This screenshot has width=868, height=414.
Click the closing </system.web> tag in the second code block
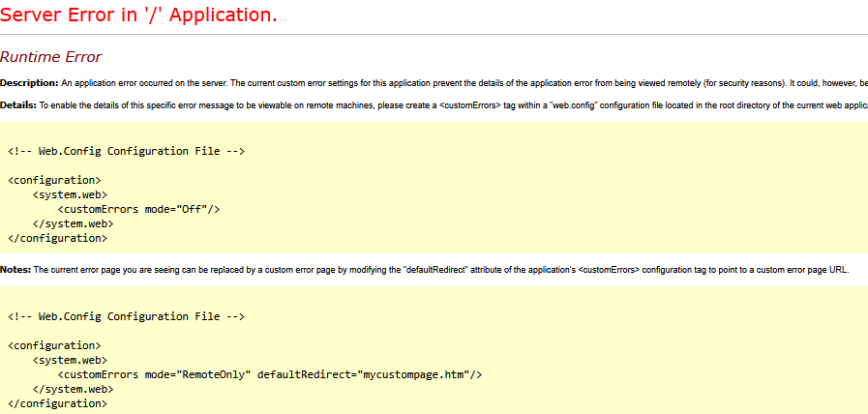click(x=73, y=389)
